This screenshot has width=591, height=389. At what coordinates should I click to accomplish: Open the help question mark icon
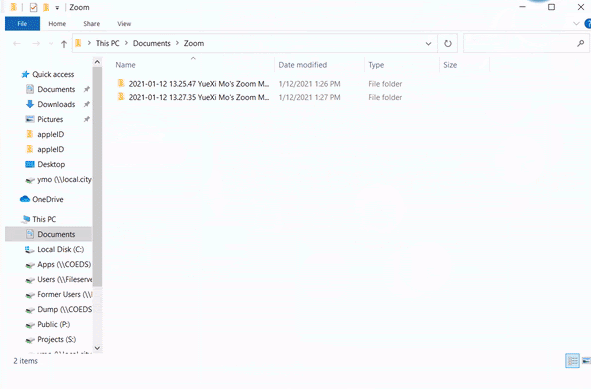coord(588,24)
